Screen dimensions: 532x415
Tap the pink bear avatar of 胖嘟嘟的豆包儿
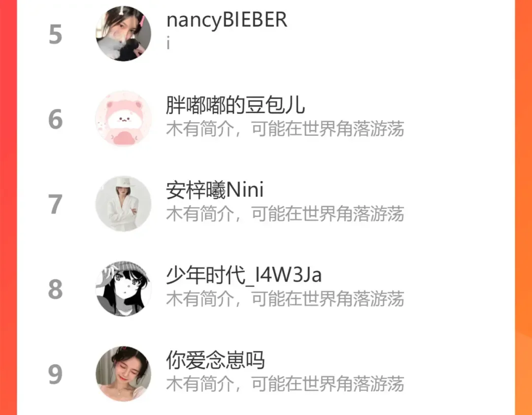(124, 119)
